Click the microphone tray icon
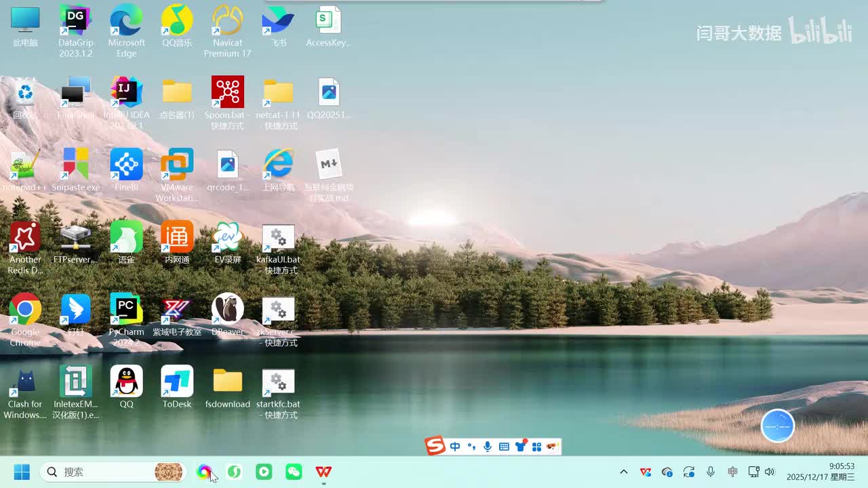868x488 pixels. pyautogui.click(x=711, y=472)
